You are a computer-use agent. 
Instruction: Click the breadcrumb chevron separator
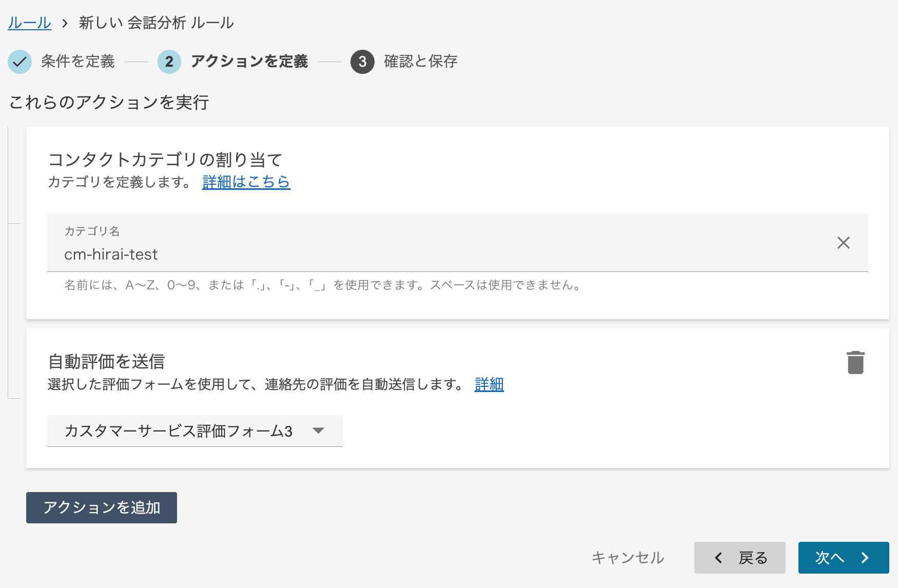pos(65,23)
